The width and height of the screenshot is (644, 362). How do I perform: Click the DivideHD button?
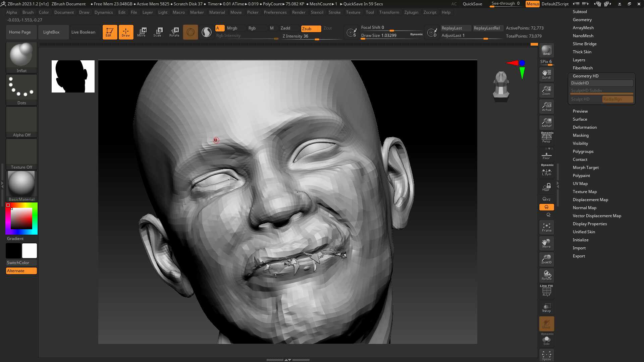(601, 83)
